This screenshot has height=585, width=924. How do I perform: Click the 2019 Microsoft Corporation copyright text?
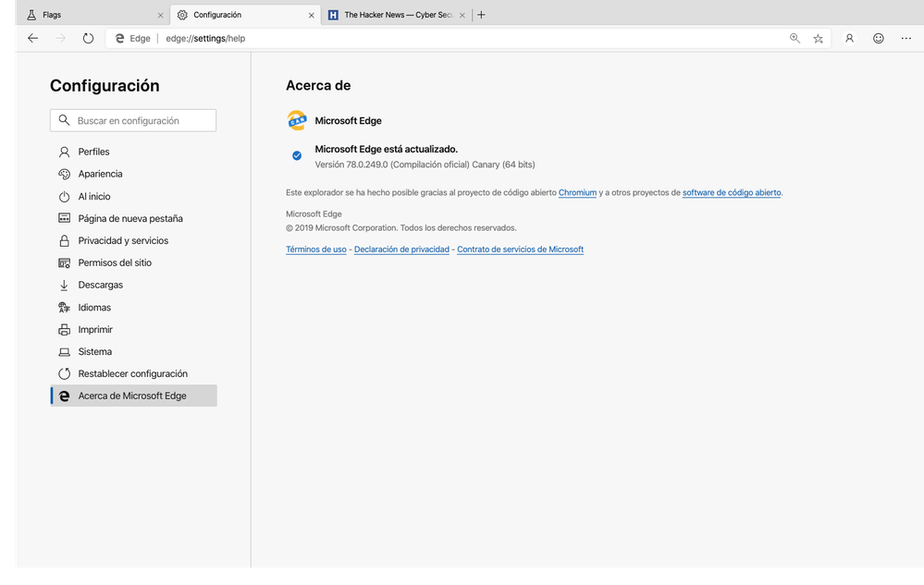[401, 227]
